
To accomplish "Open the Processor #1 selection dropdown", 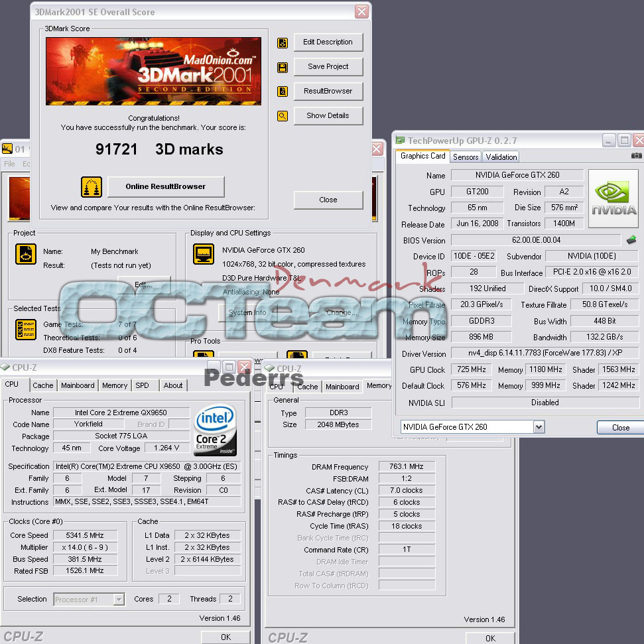I will click(x=118, y=600).
